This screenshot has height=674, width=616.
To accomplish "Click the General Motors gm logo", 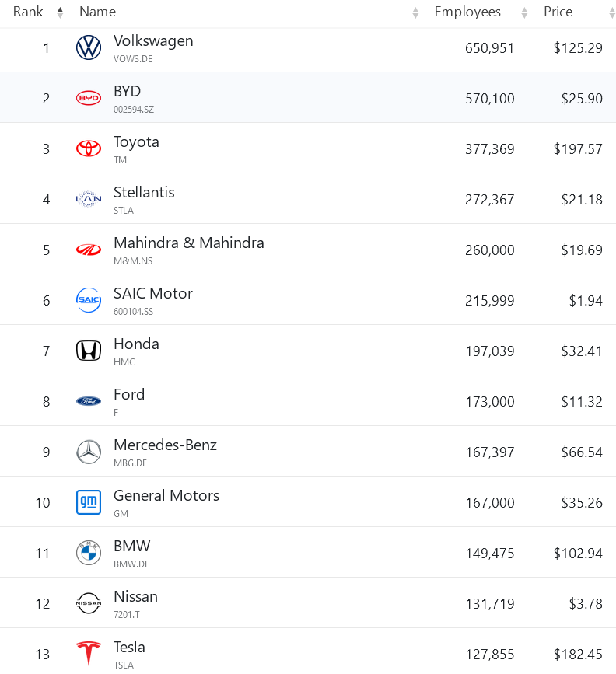I will pyautogui.click(x=89, y=502).
